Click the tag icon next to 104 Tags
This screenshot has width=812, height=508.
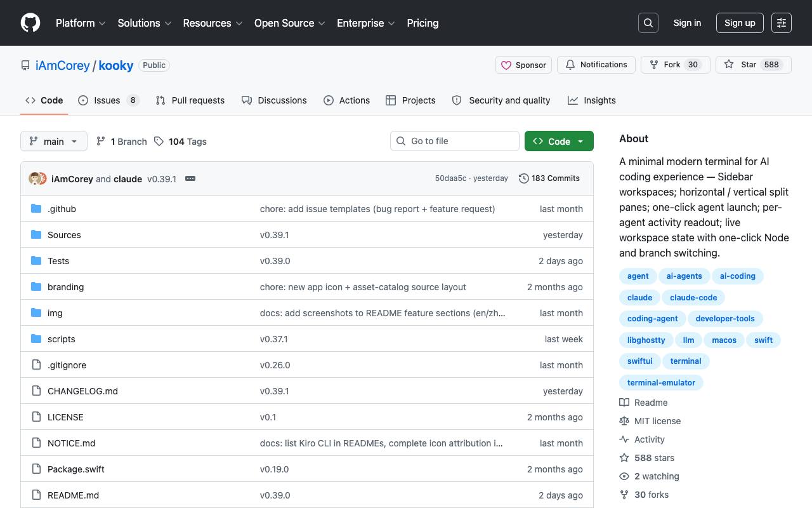159,141
